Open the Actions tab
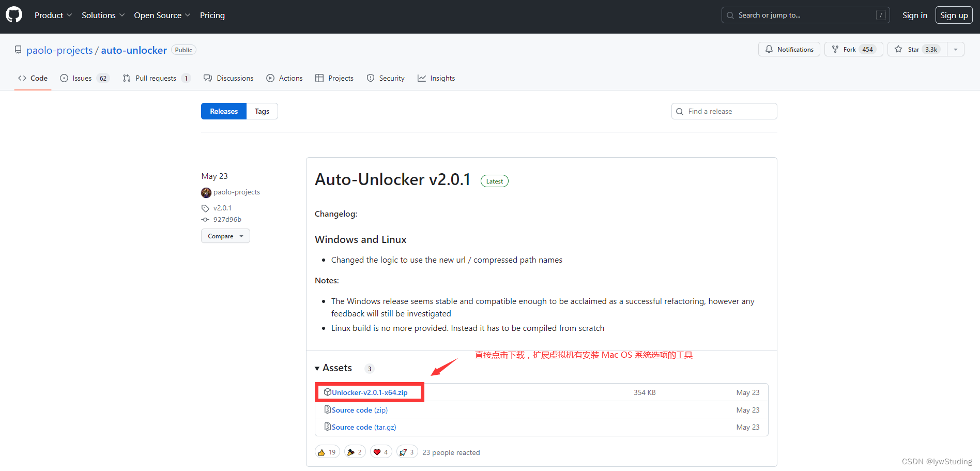 (284, 78)
